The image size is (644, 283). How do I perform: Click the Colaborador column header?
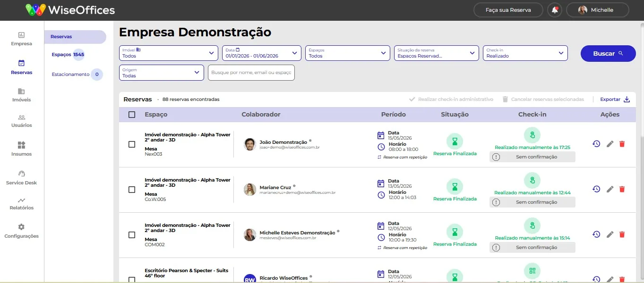[x=261, y=115]
